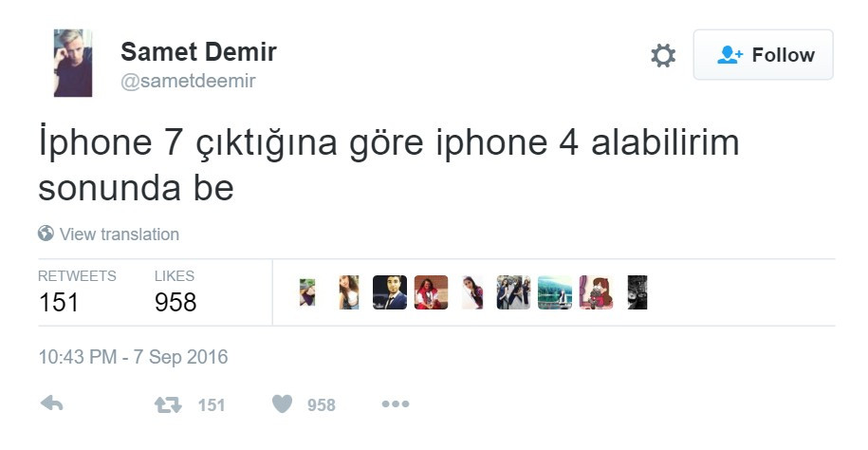Screen dimensions: 868x450
Task: Open the three-dot more options menu
Action: pos(396,404)
